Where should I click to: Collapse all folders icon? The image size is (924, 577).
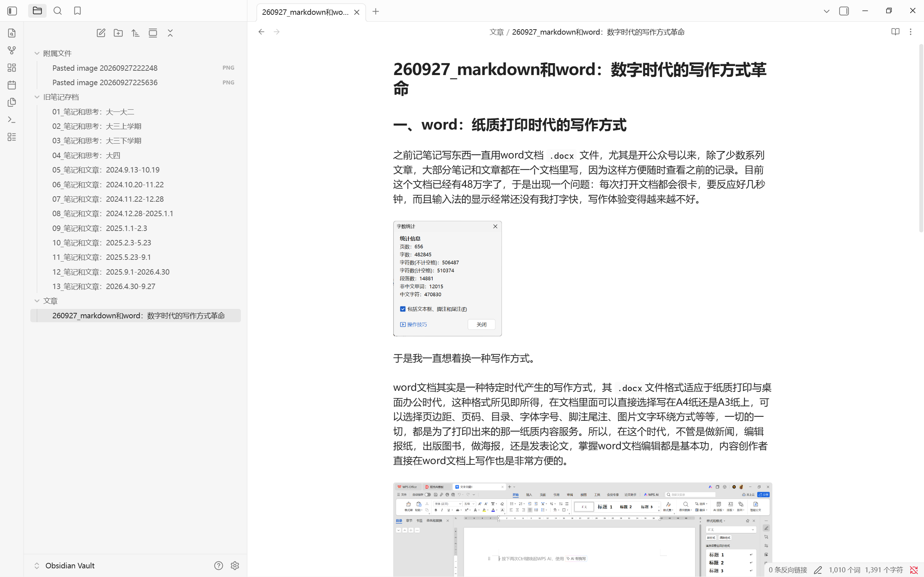pyautogui.click(x=170, y=33)
